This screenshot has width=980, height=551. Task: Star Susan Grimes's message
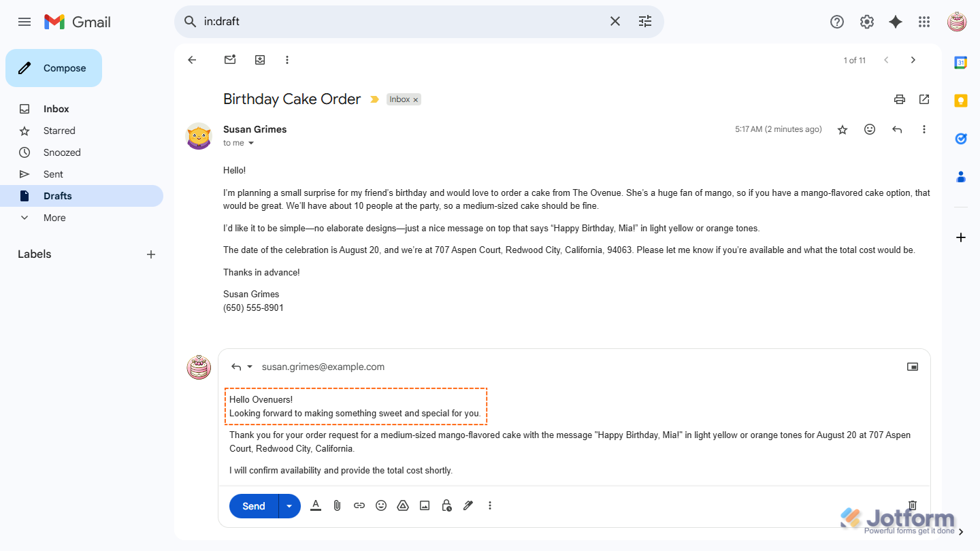click(843, 129)
